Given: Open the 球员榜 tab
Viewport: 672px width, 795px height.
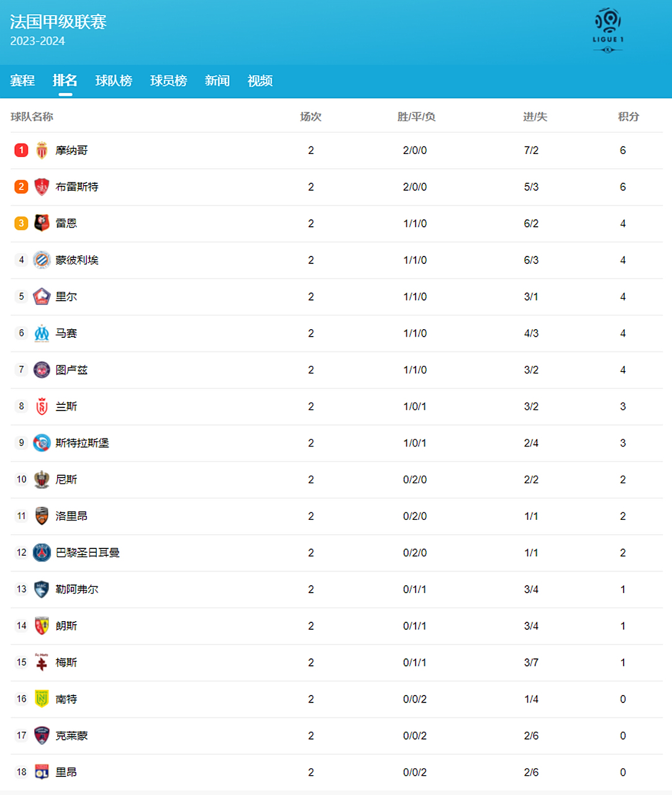Looking at the screenshot, I should click(x=168, y=81).
